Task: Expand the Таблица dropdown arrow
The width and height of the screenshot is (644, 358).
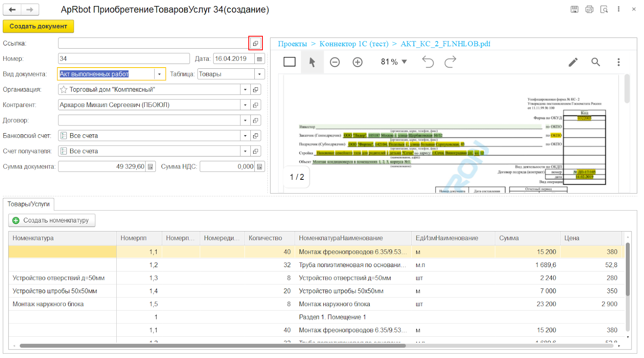Action: pos(260,74)
